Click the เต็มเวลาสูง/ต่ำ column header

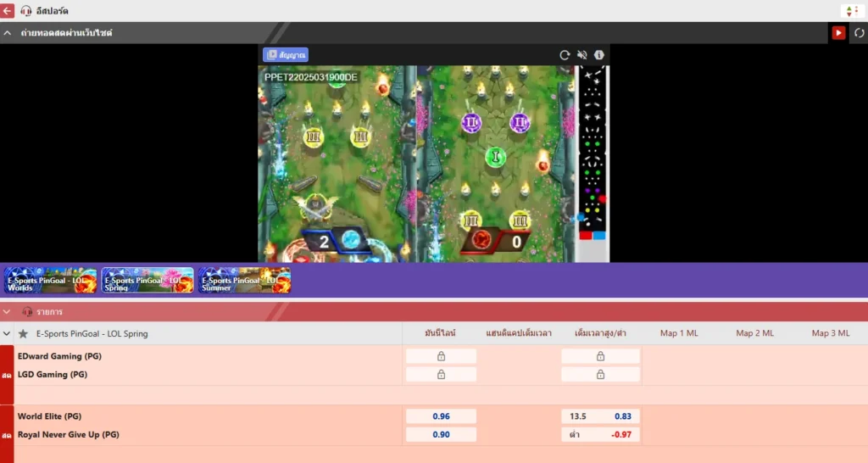pyautogui.click(x=601, y=333)
